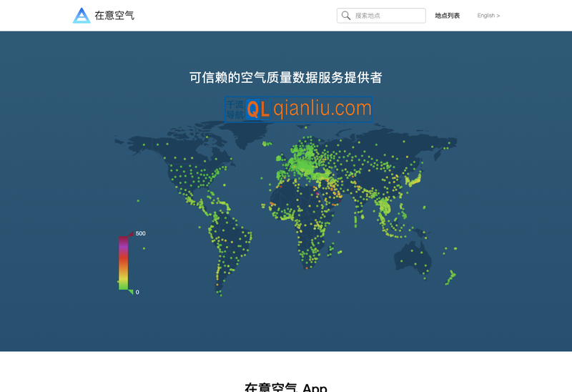Click the magnifier icon in search box
The image size is (572, 392).
[x=346, y=15]
